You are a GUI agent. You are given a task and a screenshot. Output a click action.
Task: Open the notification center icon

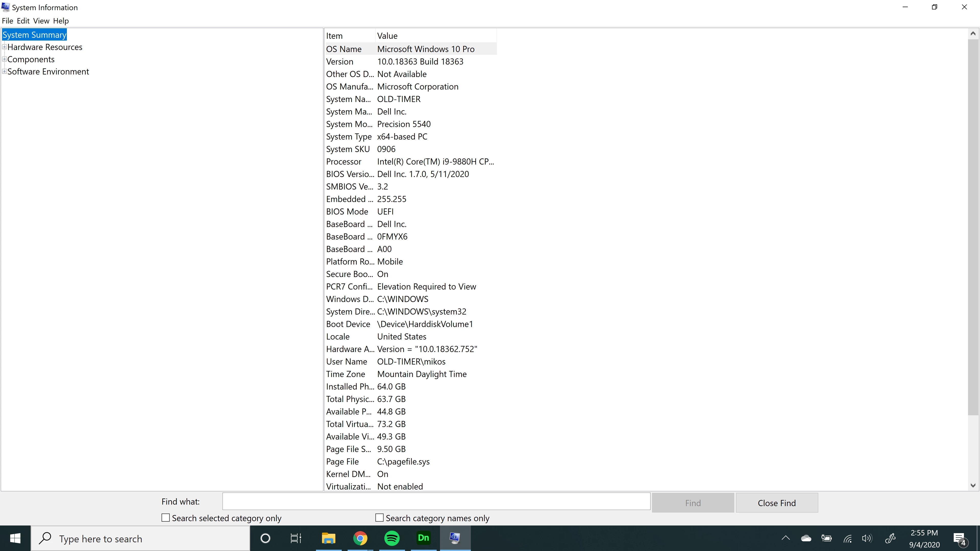(960, 538)
